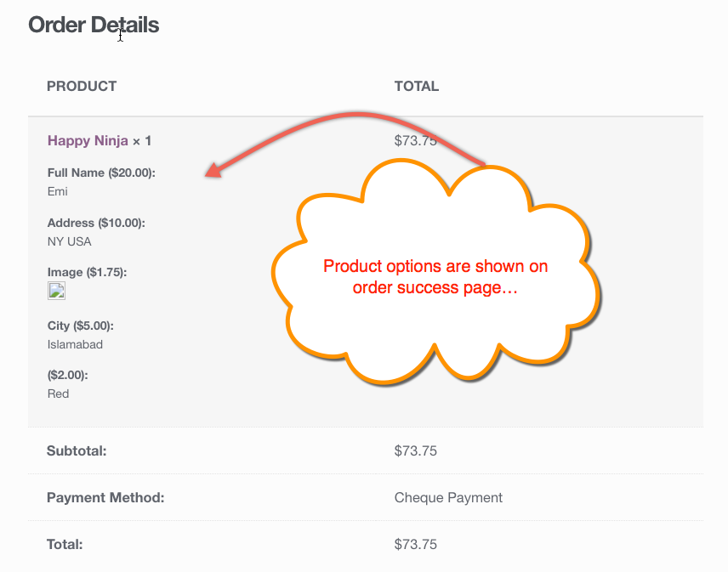Click the Address ($10.00) option label

pyautogui.click(x=96, y=224)
